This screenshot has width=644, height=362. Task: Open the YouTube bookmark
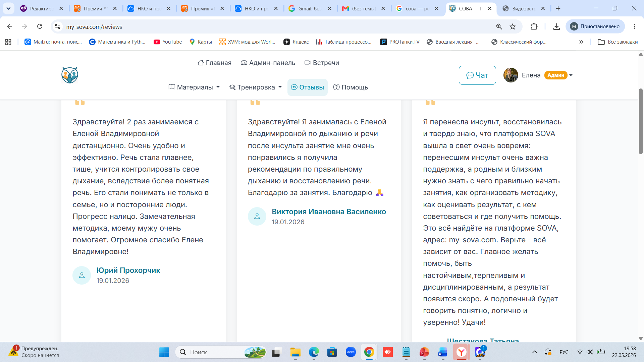tap(168, 42)
